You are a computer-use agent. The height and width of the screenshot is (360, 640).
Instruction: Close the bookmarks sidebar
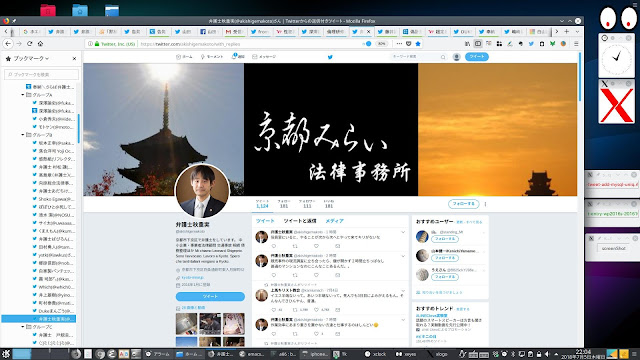point(74,58)
